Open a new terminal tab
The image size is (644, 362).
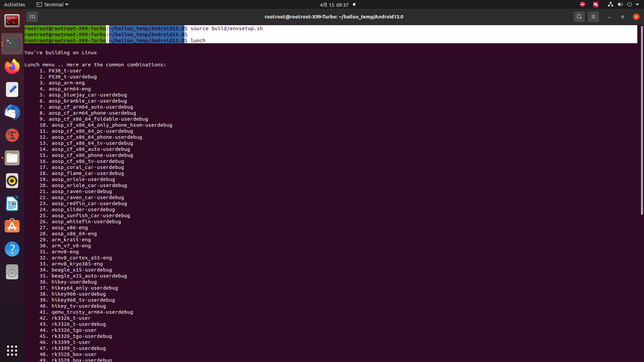click(x=32, y=17)
